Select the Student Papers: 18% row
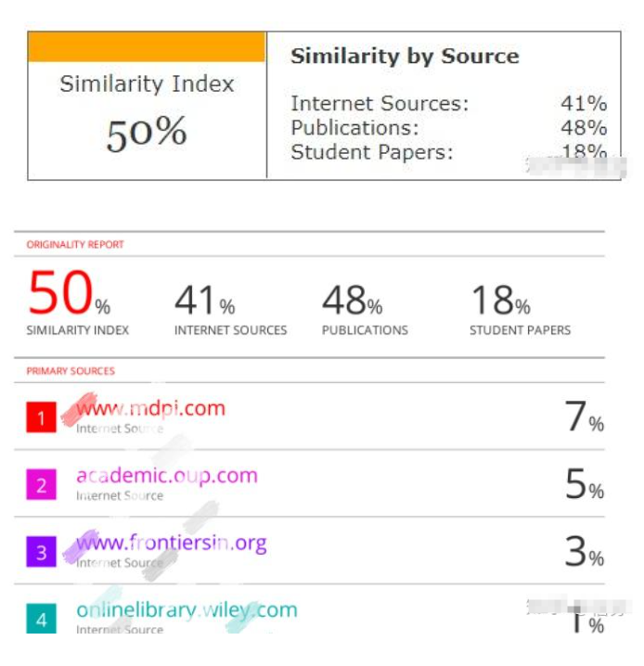 pos(448,151)
